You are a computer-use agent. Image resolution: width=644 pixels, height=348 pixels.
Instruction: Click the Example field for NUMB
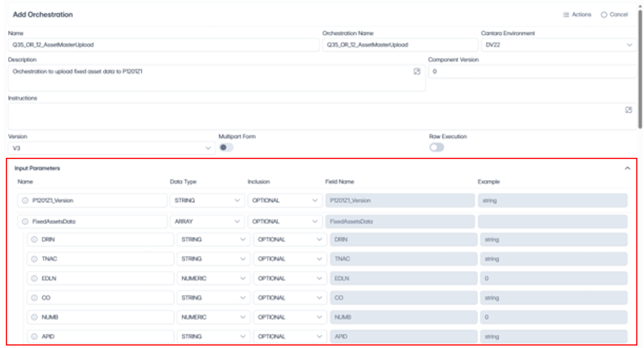pyautogui.click(x=553, y=317)
